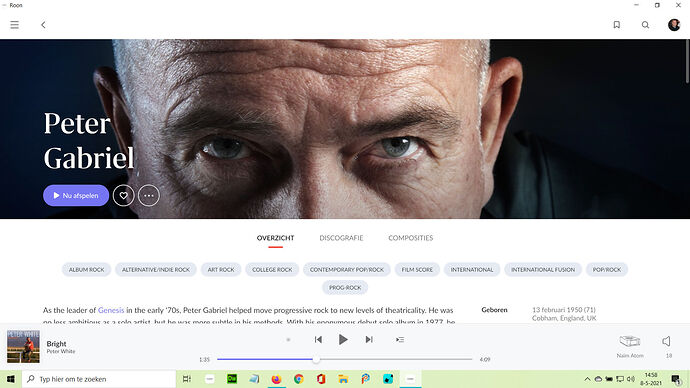Follow the Genesis artist link

(x=111, y=310)
